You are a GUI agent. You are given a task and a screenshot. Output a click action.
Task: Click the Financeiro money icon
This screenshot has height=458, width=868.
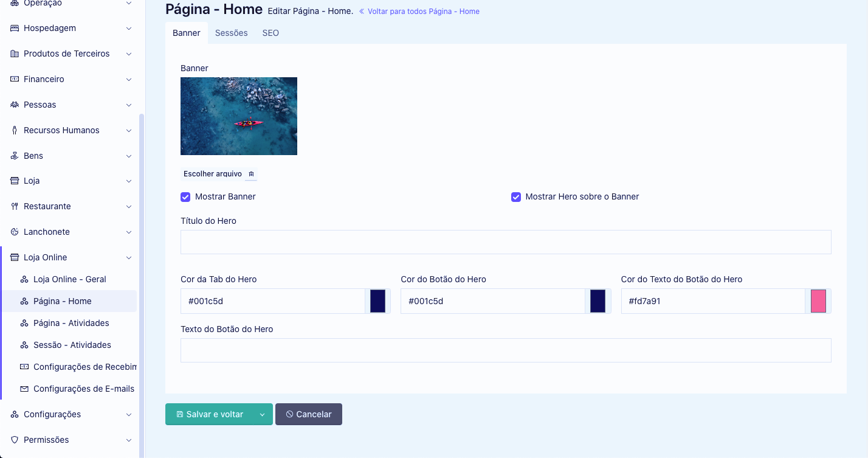15,79
